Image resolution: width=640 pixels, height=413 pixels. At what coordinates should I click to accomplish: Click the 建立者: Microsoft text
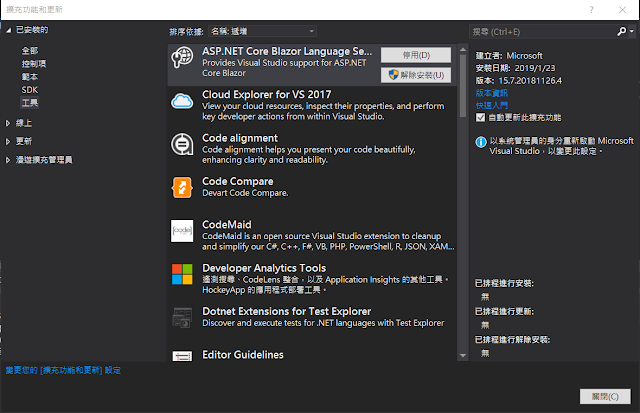pos(509,56)
